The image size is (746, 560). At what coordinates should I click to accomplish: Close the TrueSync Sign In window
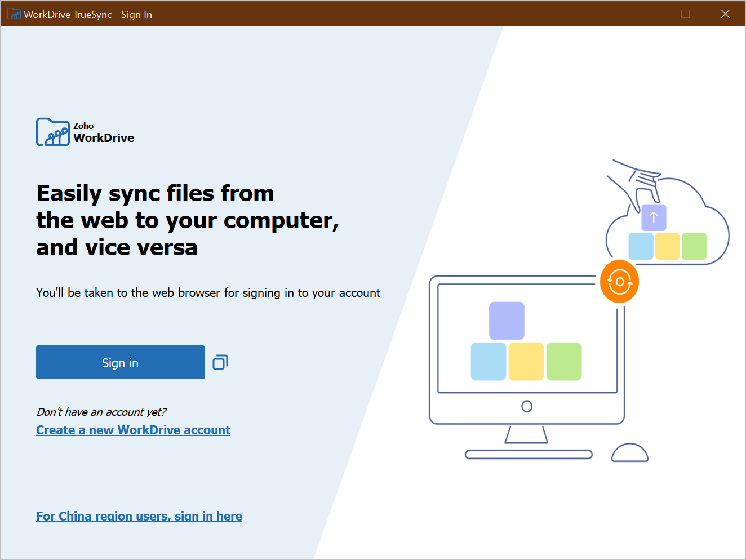[725, 14]
